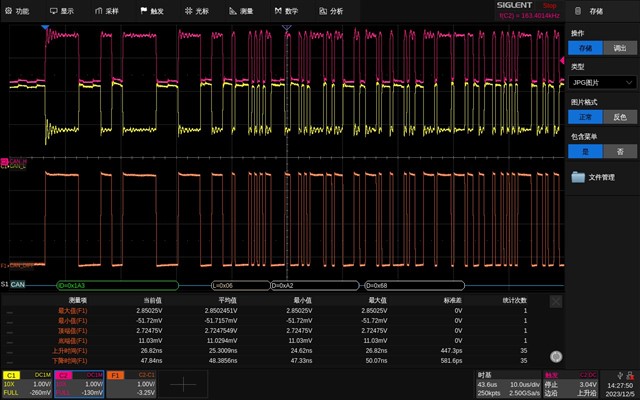Click the ID=0x1A3 decoded CAN frame
640x400 pixels.
(118, 285)
